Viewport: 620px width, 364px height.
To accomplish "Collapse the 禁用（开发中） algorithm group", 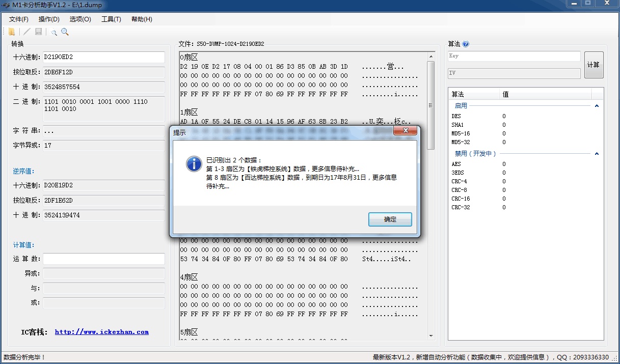I will [597, 154].
